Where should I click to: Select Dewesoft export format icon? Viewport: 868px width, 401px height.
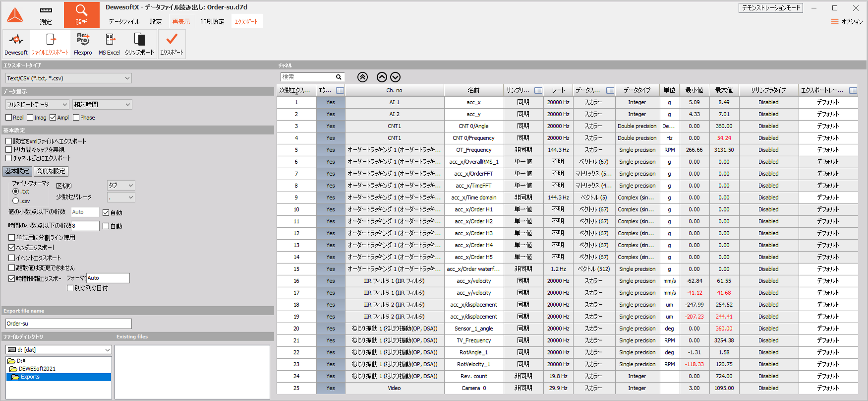click(16, 44)
